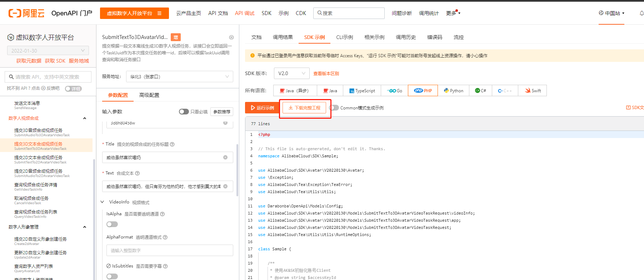Click the globe icon next to 中国站

(x=601, y=13)
